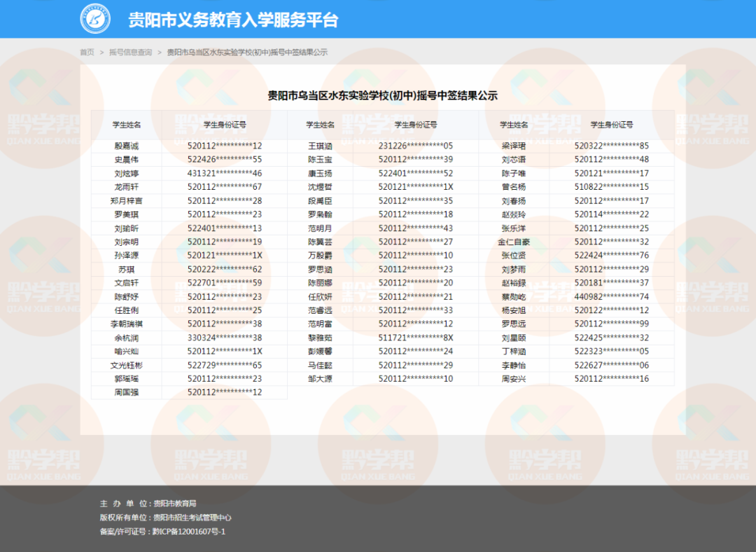Select student name 陈玉宝
The width and height of the screenshot is (756, 552).
tap(320, 159)
